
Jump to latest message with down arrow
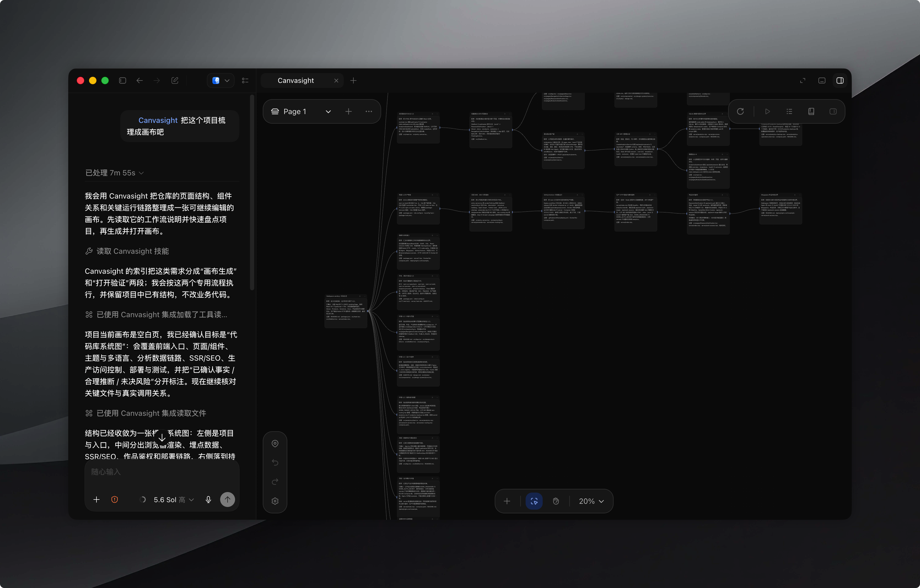point(162,437)
